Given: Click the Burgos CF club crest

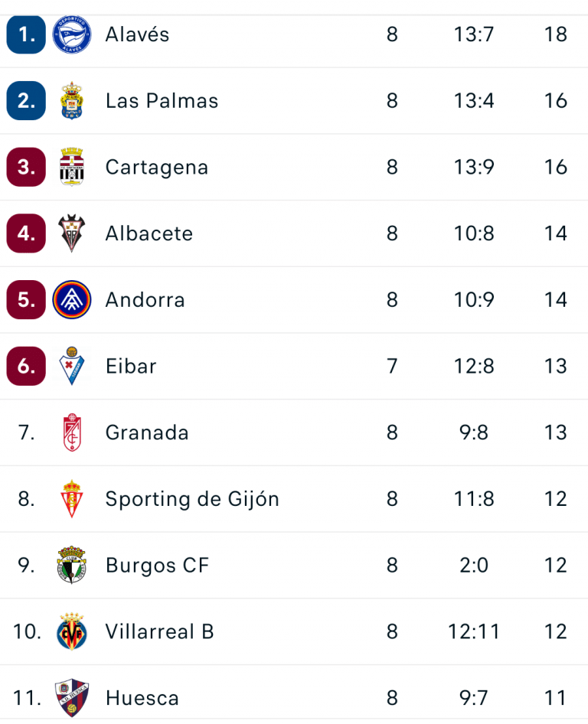Looking at the screenshot, I should pos(72,566).
